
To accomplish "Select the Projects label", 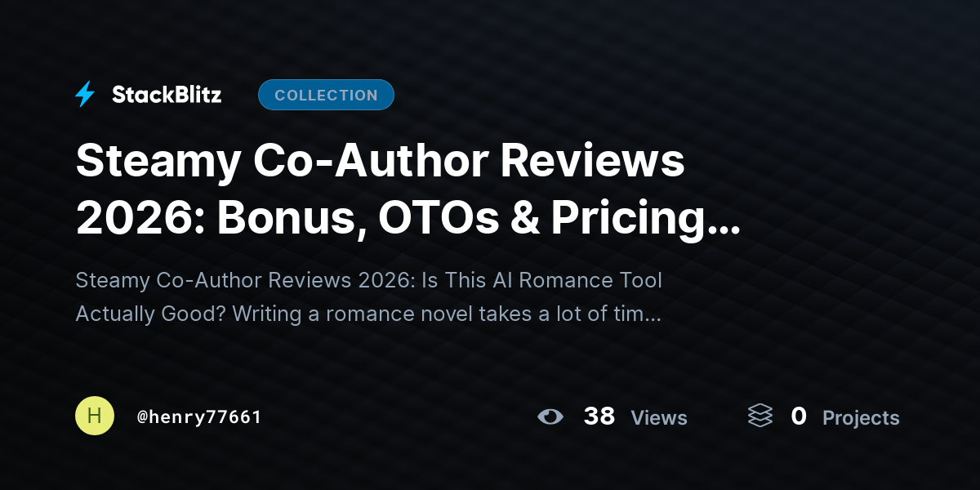I will pos(861,418).
